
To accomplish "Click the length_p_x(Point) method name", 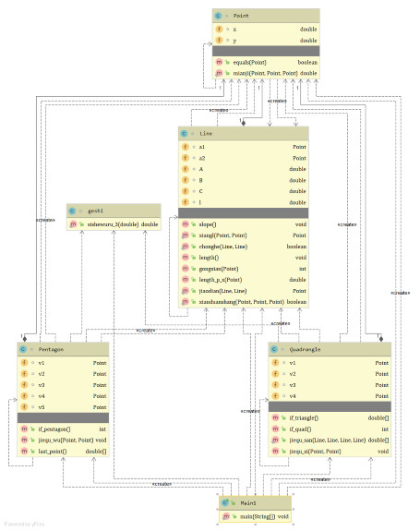I will [x=221, y=280].
